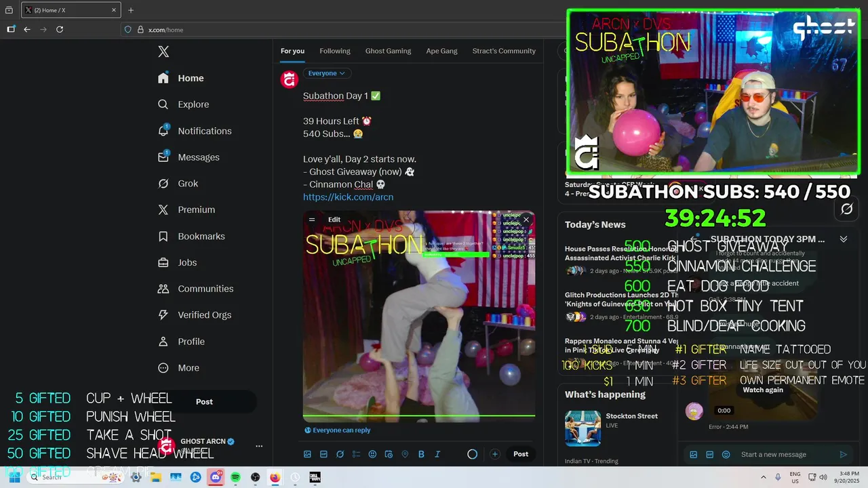This screenshot has width=868, height=488.
Task: Open the browser sidebar panel icon
Action: tap(11, 29)
